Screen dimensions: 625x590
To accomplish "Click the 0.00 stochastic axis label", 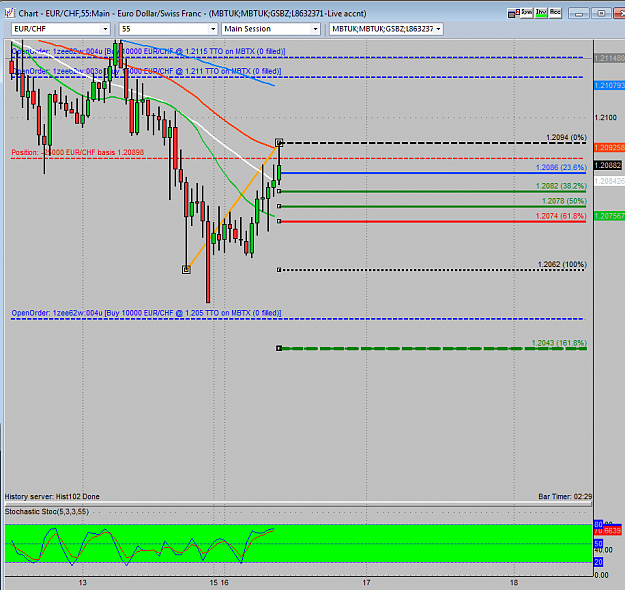I will coord(601,575).
